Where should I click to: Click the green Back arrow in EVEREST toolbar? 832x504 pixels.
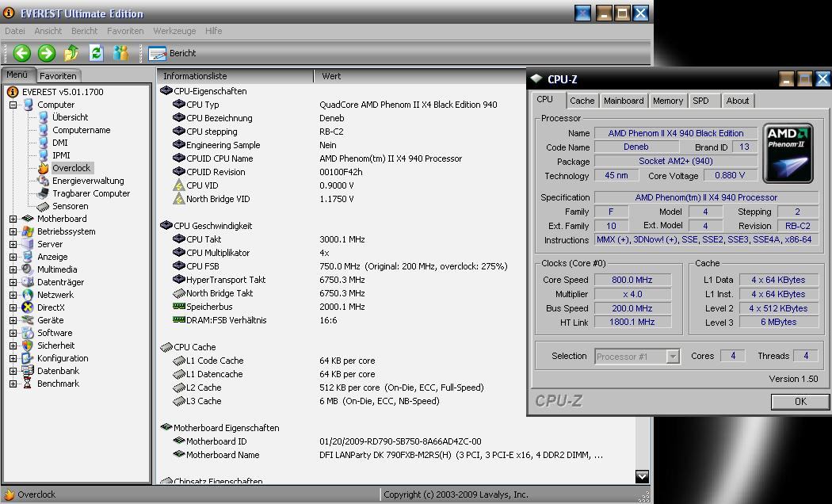point(21,53)
